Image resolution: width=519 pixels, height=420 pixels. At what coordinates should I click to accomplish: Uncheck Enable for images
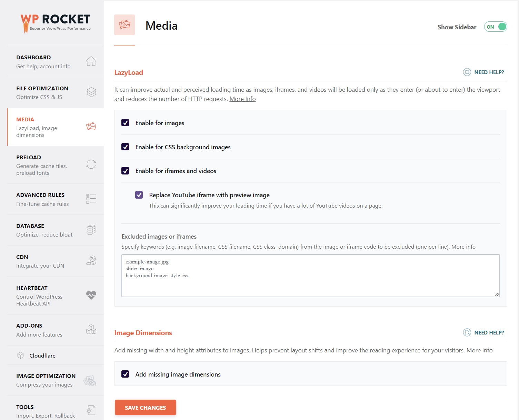(x=125, y=123)
